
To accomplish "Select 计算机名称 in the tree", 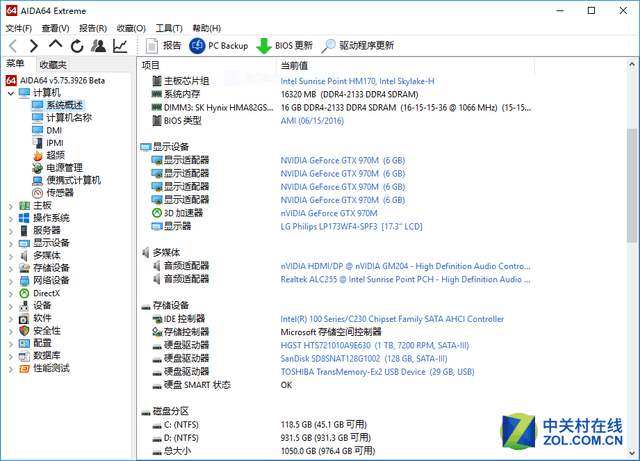I will pyautogui.click(x=62, y=118).
